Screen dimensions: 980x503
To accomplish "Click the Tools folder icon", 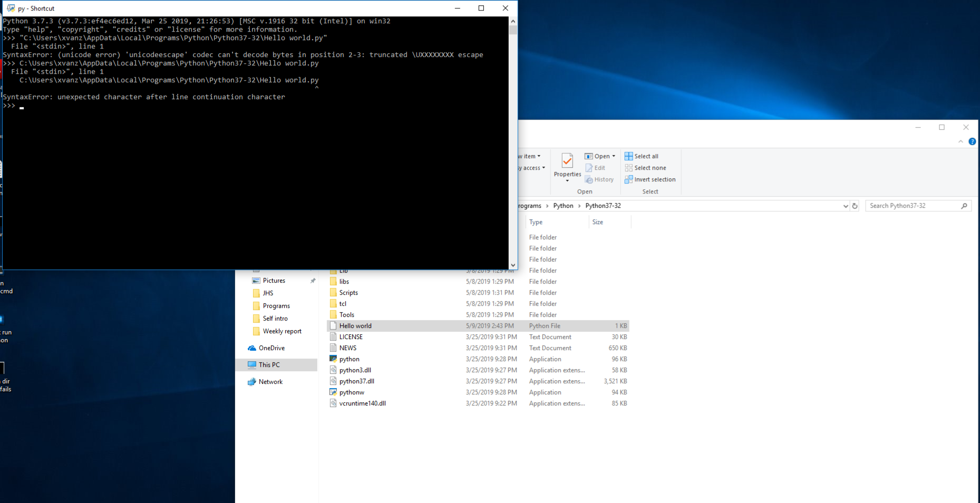I will point(333,315).
